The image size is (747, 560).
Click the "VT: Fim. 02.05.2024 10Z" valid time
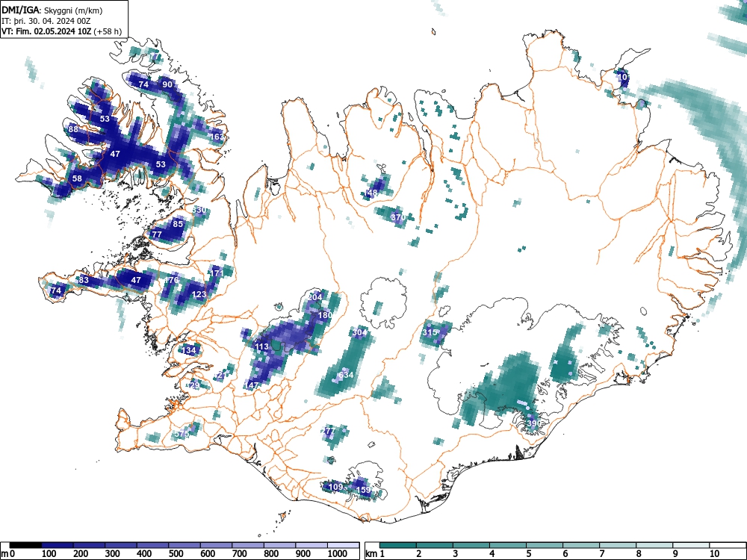coord(47,31)
